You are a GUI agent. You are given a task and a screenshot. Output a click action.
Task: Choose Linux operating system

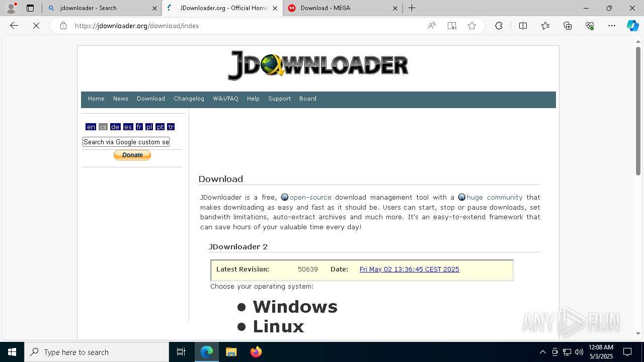(279, 327)
